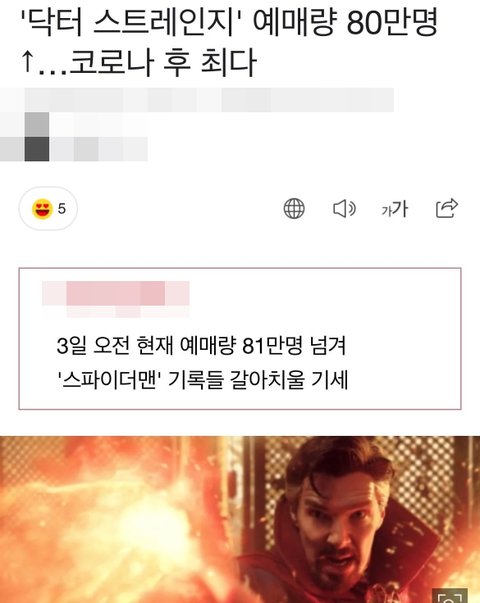Screen dimensions: 480x603
Task: Click the reaction count number 5
Action: pos(62,209)
